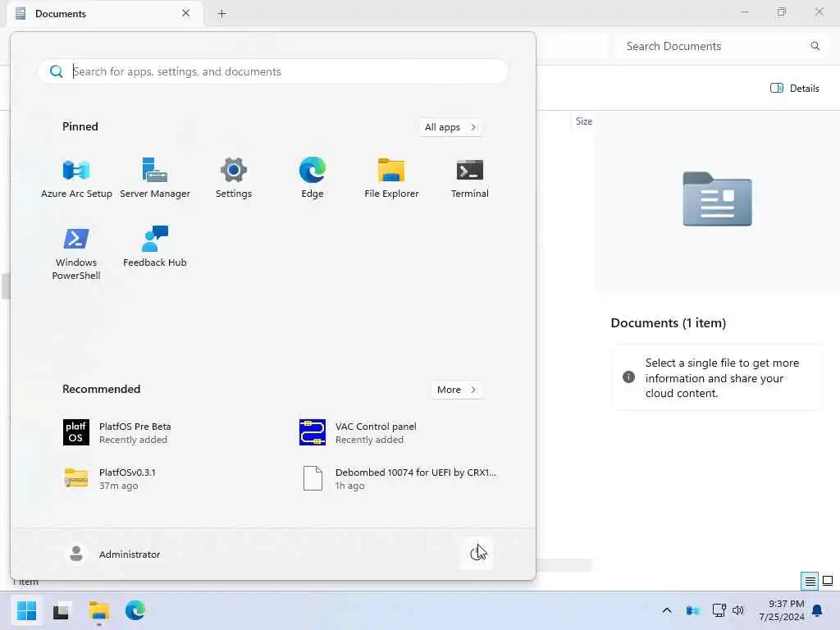Switch Explorer to details list view
Viewport: 840px width, 630px height.
810,581
